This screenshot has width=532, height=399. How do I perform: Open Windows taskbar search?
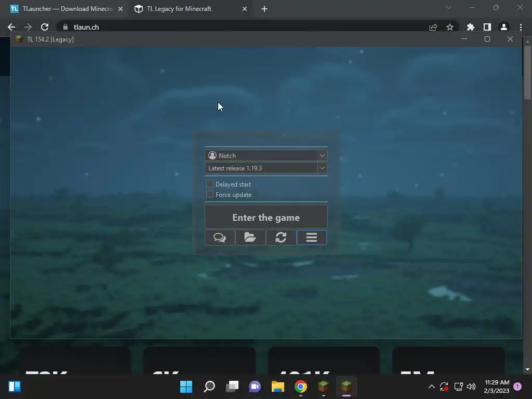point(209,387)
